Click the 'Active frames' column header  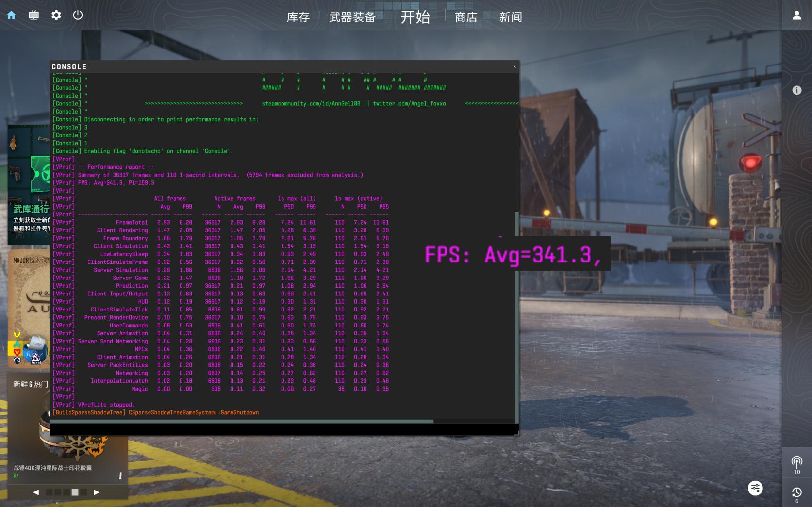(x=235, y=199)
